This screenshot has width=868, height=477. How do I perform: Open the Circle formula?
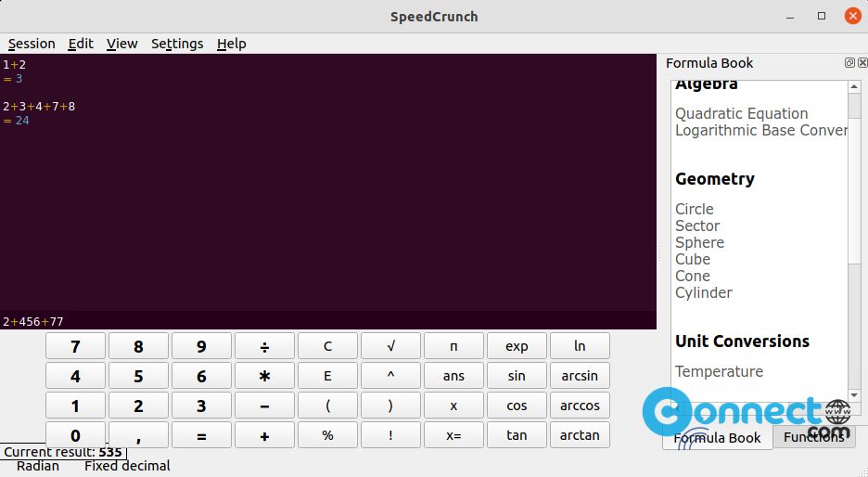click(x=695, y=210)
